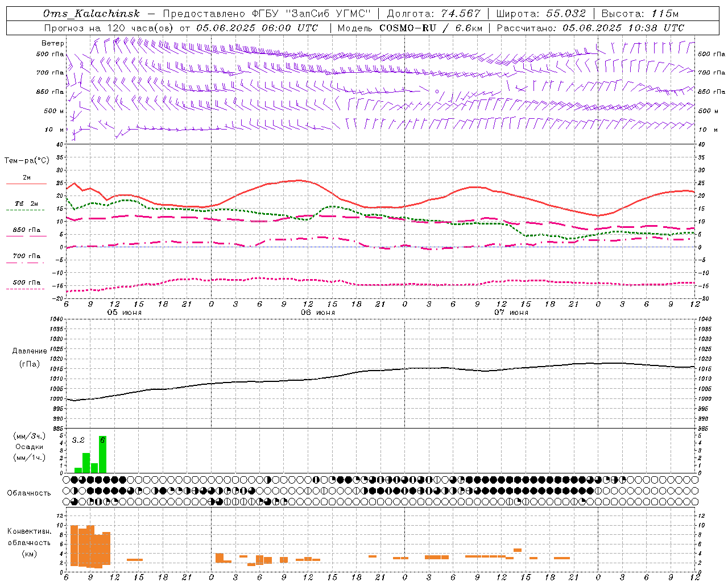
Task: Click the 'Тем-ра(°C)' temperature panel label
Action: [x=27, y=161]
